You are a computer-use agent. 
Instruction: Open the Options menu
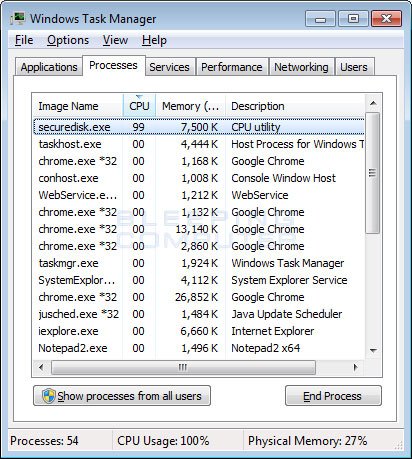68,40
